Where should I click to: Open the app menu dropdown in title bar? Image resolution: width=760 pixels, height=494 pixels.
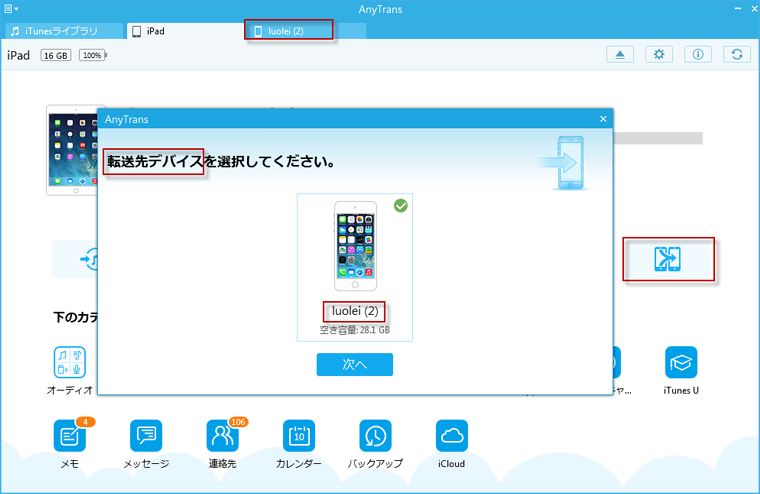pos(11,9)
